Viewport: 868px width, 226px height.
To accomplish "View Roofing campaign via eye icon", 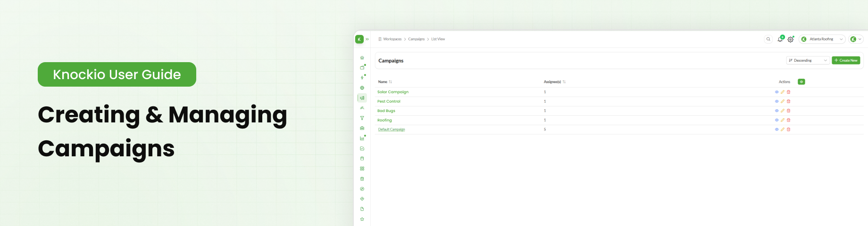I will [776, 120].
